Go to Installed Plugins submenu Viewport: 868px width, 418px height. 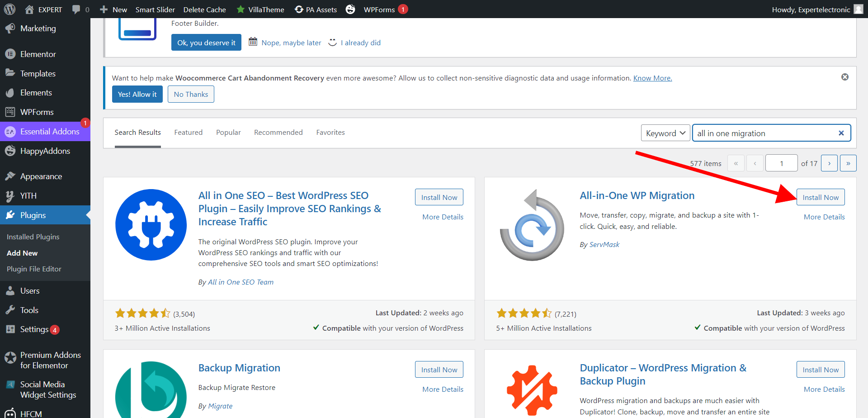coord(33,237)
